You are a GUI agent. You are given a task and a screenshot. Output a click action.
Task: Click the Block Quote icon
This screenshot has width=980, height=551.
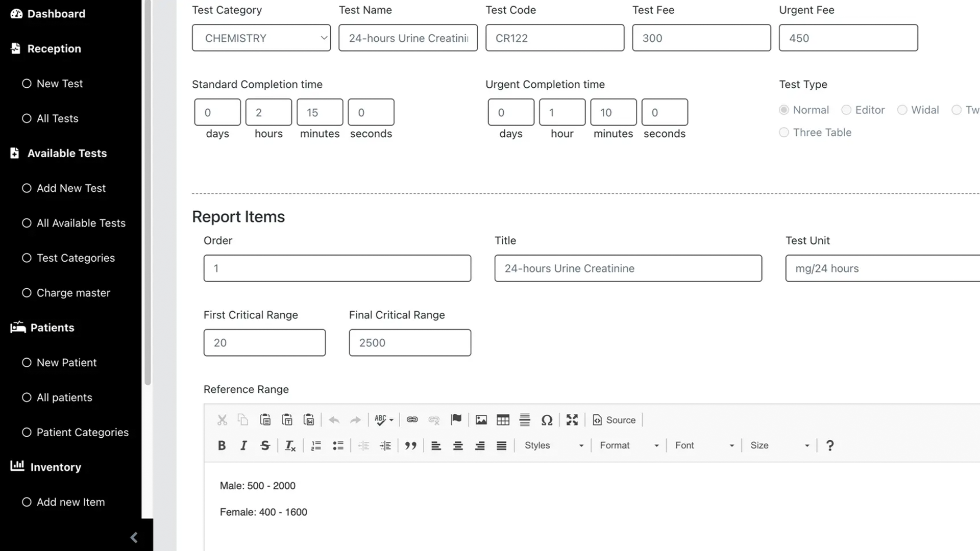[x=410, y=445]
